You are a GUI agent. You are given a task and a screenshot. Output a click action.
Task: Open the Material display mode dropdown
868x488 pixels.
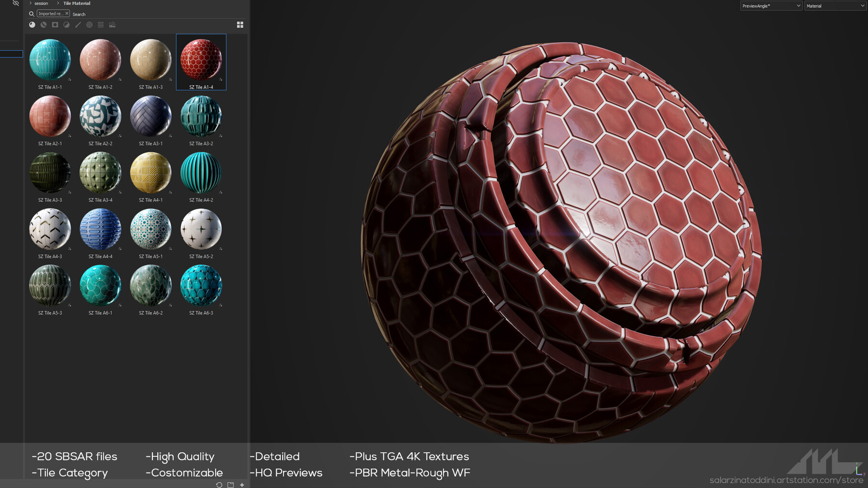(x=835, y=6)
